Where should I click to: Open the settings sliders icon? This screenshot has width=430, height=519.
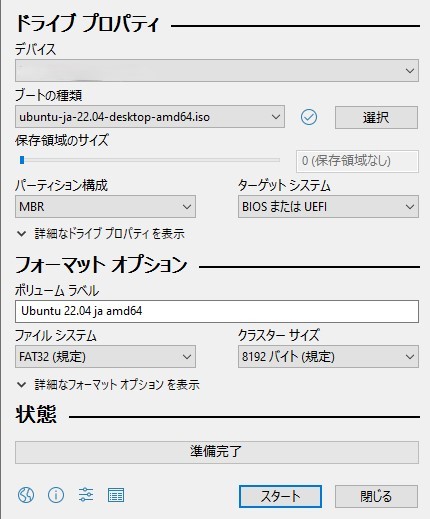[86, 495]
